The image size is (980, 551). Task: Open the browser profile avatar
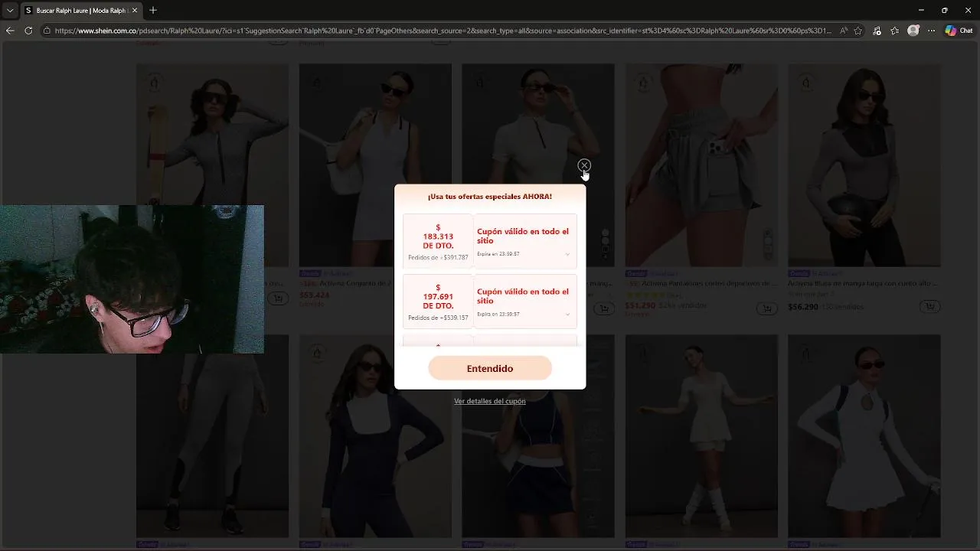coord(913,31)
